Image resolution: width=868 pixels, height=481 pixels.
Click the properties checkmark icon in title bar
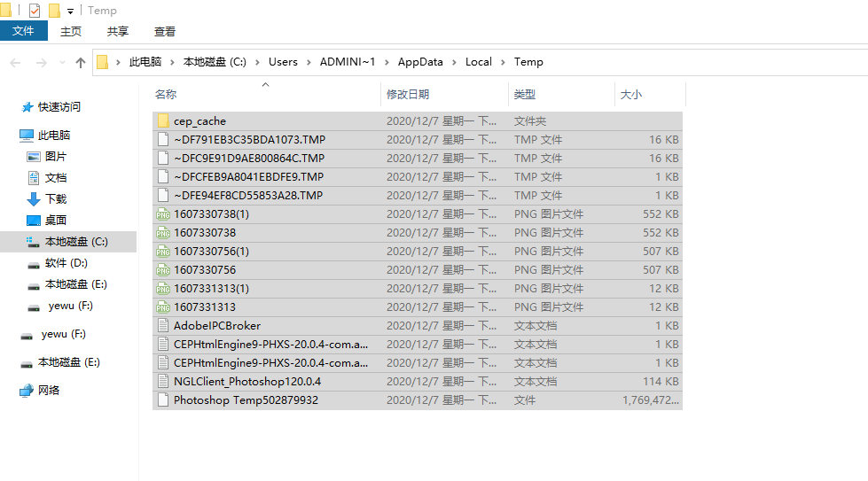pyautogui.click(x=35, y=11)
